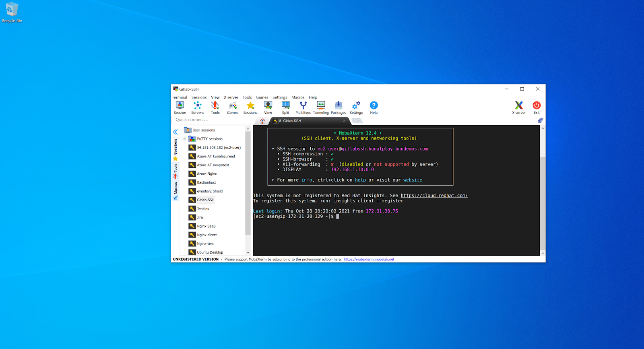Select the Nginx SaaS session

[202, 226]
